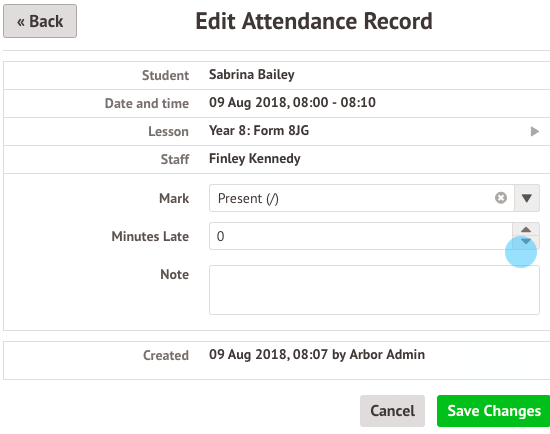Select the student name Sabrina Bailey
Screen dimensions: 550x434
tap(251, 75)
